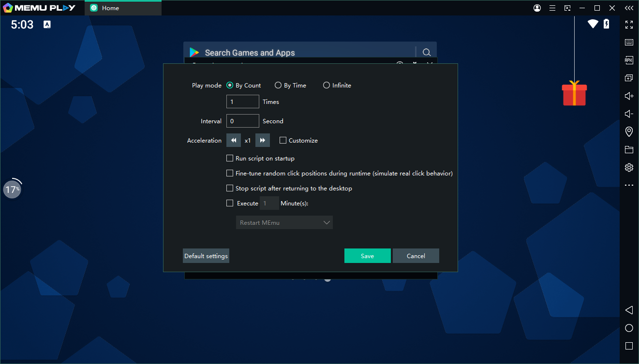
Task: Select the By Time play mode
Action: click(x=278, y=86)
